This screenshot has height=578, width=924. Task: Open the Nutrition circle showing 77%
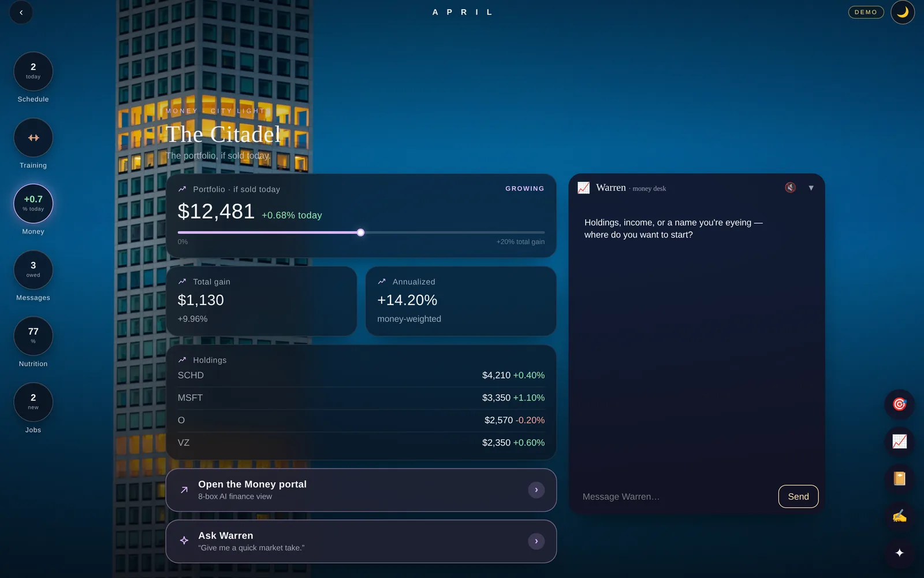pyautogui.click(x=33, y=336)
